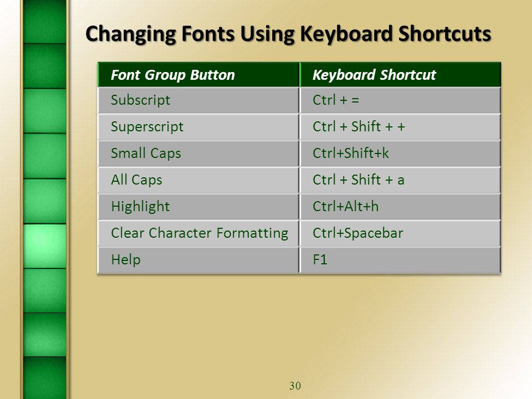Select the 'Keyboard Shortcut' column header
The width and height of the screenshot is (532, 399).
coord(400,75)
